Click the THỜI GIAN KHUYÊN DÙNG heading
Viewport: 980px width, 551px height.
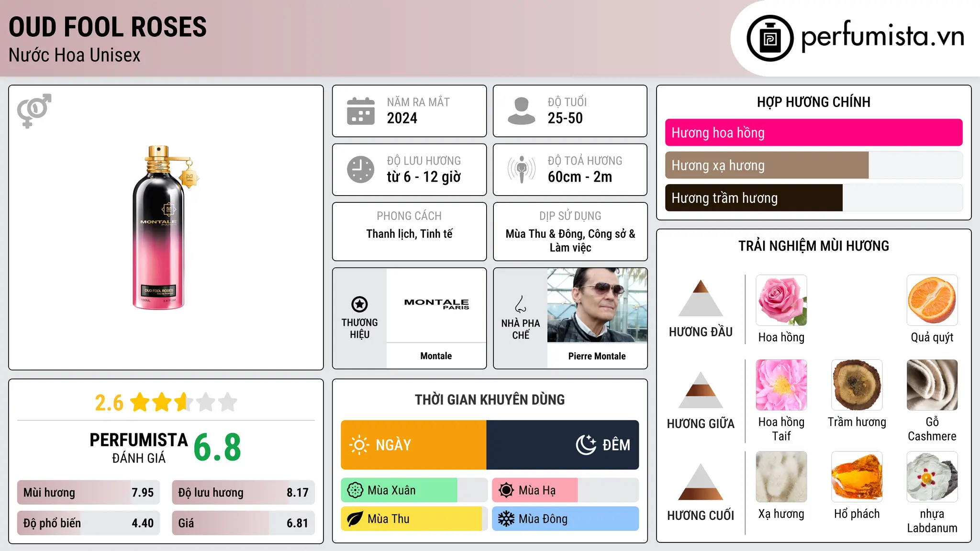tap(490, 399)
